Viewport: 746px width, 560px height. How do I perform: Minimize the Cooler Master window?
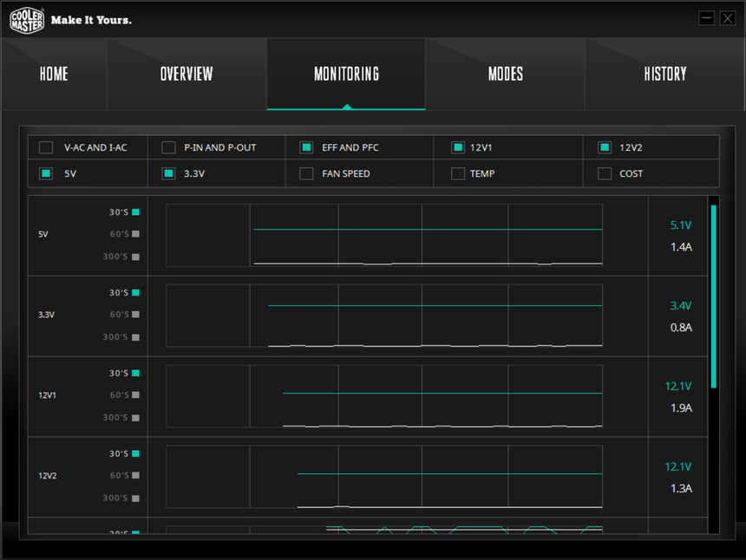(x=707, y=18)
